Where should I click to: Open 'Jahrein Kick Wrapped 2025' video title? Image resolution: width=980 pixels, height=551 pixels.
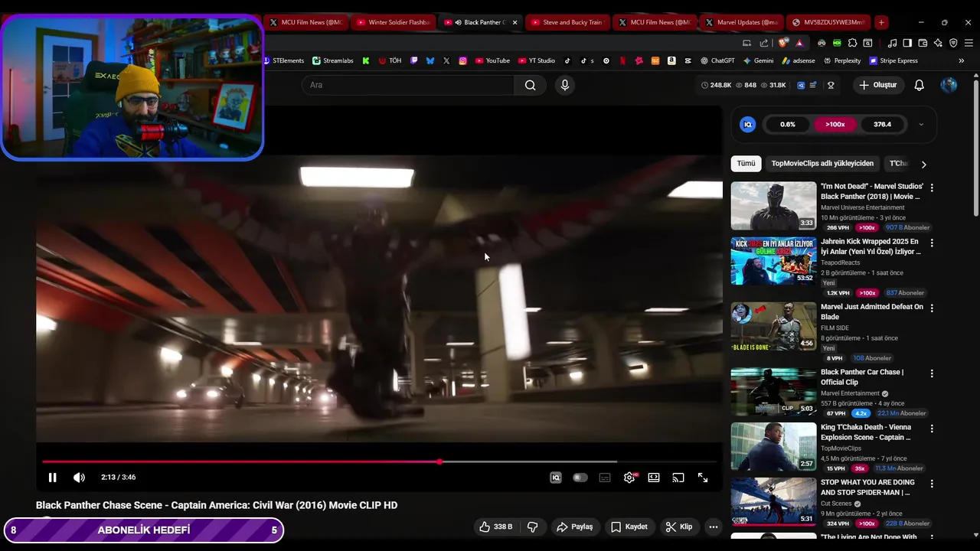click(871, 246)
